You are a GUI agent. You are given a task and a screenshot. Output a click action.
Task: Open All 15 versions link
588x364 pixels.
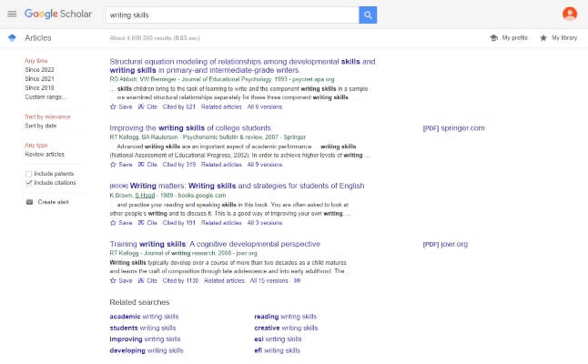click(269, 281)
